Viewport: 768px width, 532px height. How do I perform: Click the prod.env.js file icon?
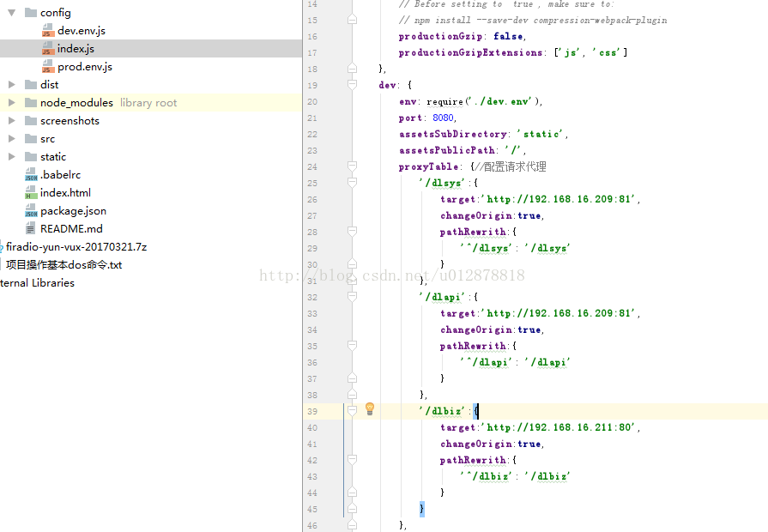47,67
